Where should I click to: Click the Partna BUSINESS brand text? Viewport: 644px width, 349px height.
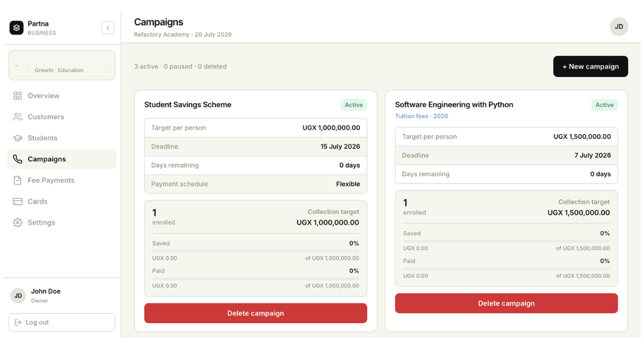coord(41,28)
